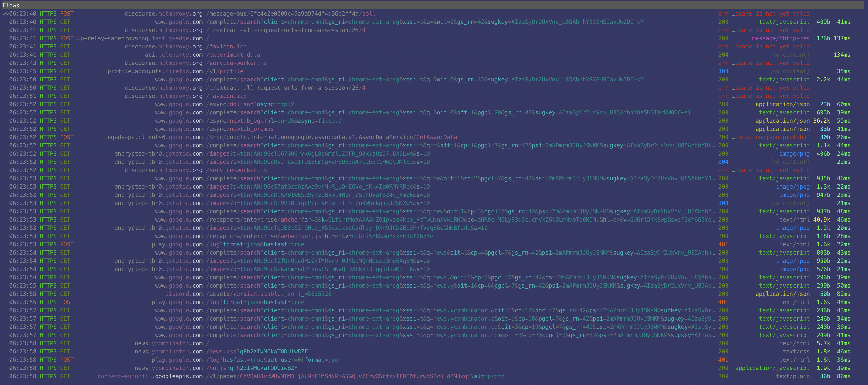Viewport: 868px width, 385px height.
Task: Click the "82ms" duration value
Action: [x=843, y=294]
